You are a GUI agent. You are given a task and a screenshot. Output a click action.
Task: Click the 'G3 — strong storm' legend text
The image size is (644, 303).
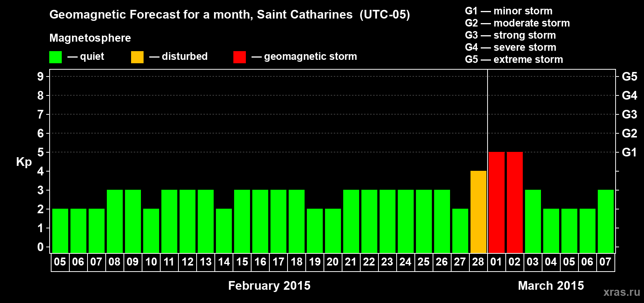pos(510,35)
